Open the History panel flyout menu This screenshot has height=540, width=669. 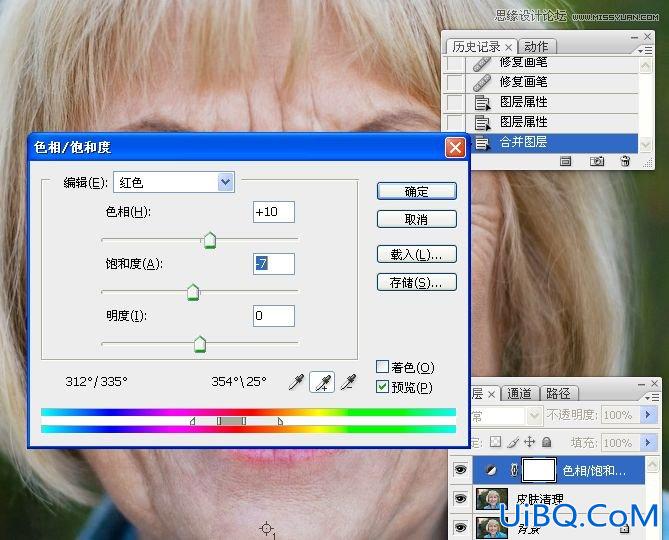(x=645, y=51)
